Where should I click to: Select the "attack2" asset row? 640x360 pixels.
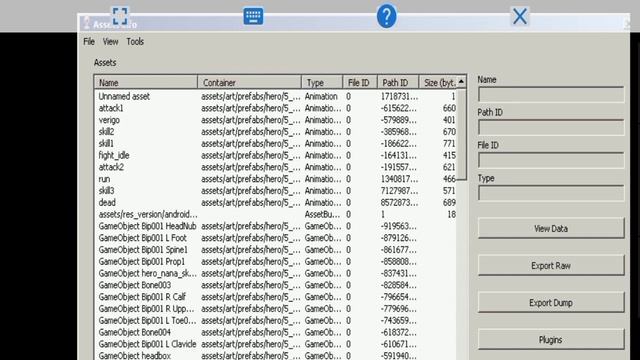pyautogui.click(x=276, y=167)
